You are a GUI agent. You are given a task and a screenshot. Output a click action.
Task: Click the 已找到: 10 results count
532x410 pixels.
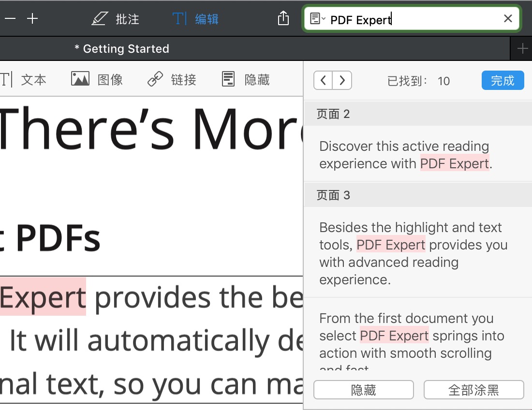tap(418, 81)
